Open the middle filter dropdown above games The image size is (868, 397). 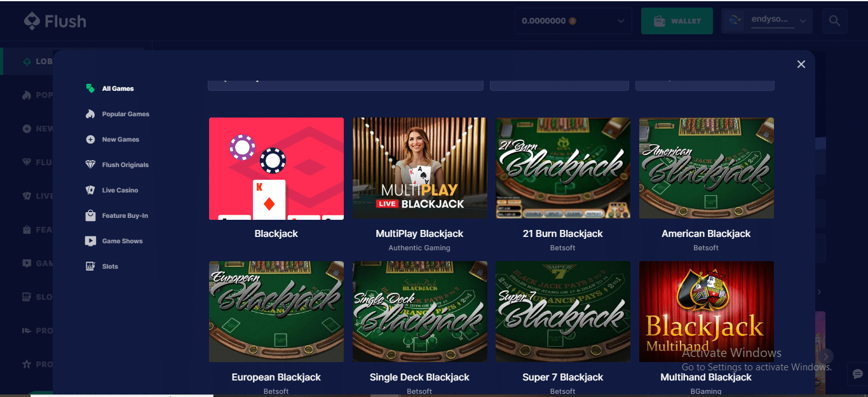pos(559,83)
